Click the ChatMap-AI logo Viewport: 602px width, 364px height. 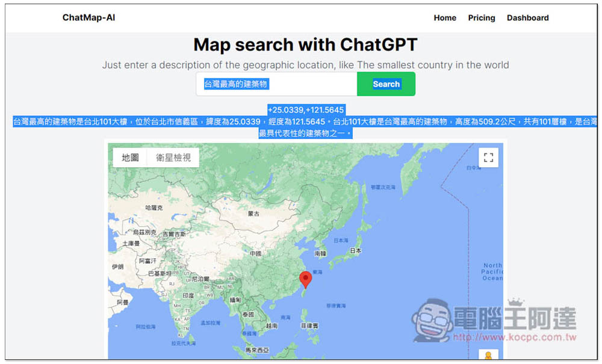[x=89, y=17]
